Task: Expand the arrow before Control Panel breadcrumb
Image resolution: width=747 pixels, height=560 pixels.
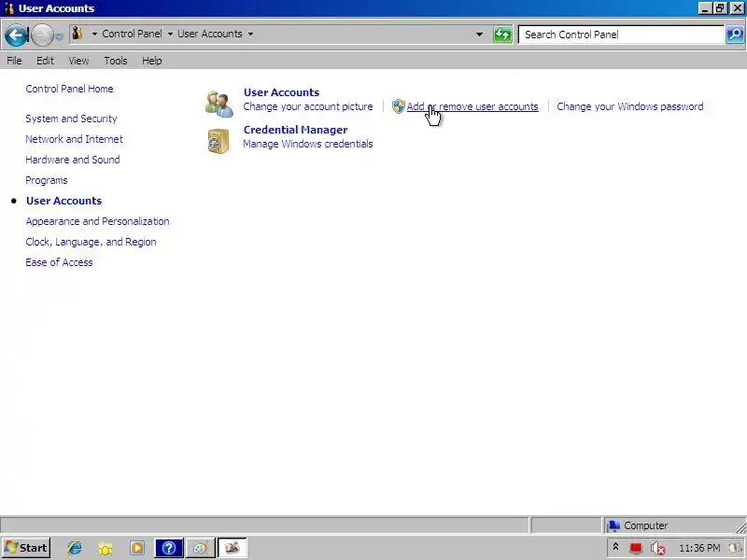Action: point(94,34)
